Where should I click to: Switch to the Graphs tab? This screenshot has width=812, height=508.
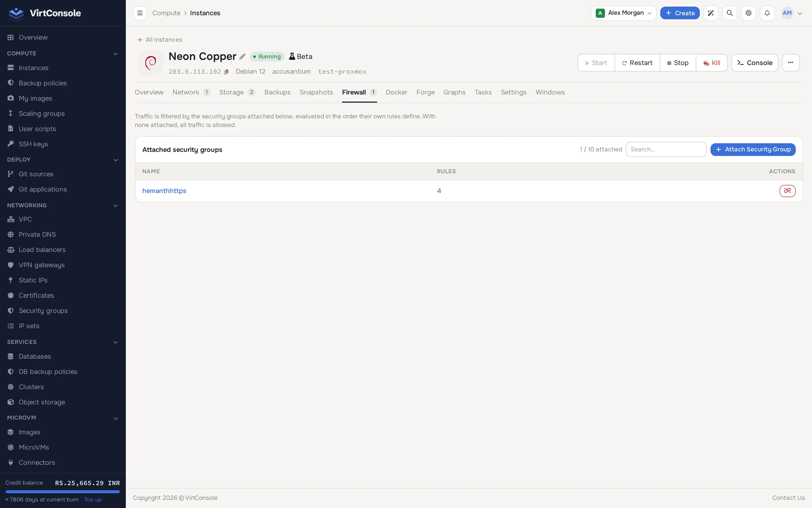[x=454, y=92]
